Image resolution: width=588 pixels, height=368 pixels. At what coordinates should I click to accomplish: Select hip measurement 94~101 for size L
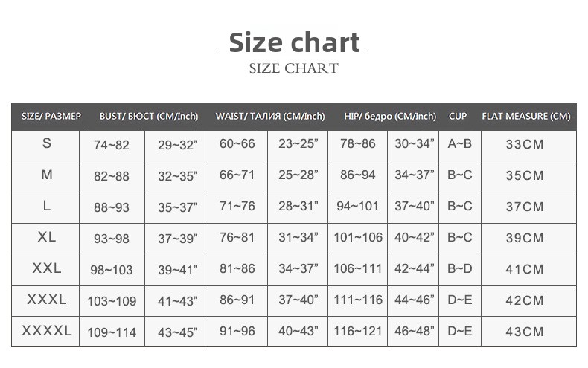click(x=358, y=207)
